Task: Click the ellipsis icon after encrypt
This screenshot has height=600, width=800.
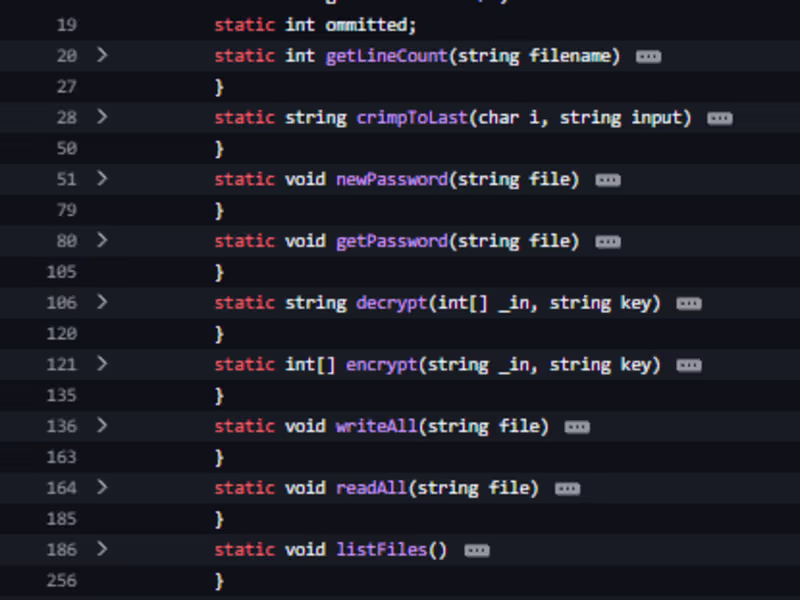Action: click(688, 365)
